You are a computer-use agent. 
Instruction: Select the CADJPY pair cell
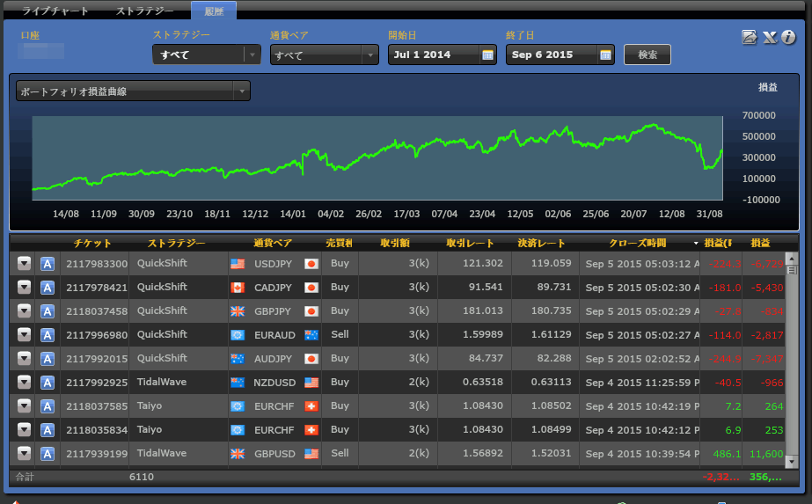click(273, 288)
